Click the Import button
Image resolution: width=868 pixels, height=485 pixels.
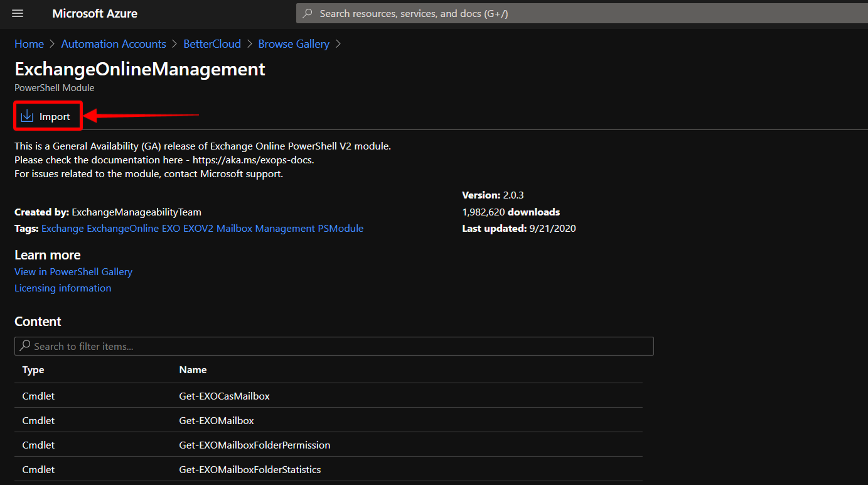tap(48, 116)
